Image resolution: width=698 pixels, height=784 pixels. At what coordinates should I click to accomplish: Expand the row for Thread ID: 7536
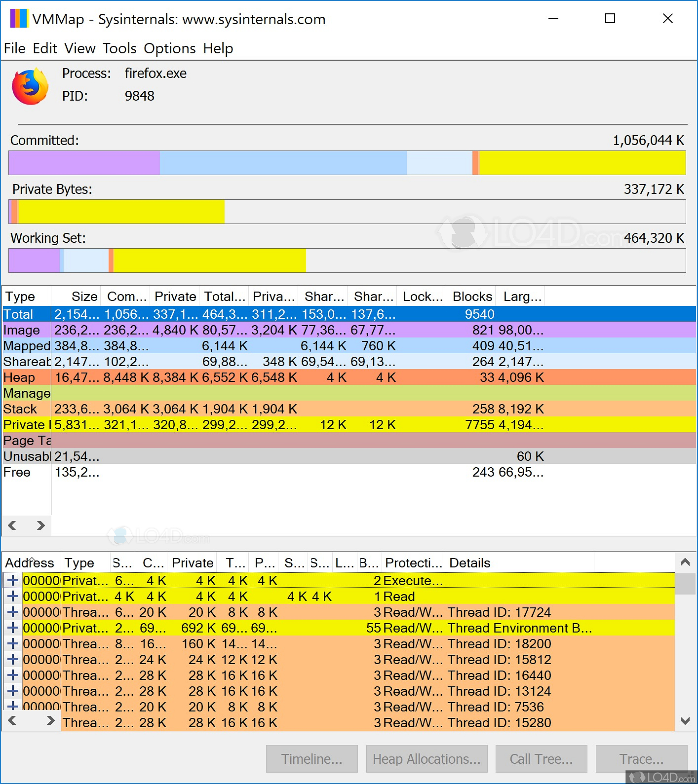pos(13,706)
